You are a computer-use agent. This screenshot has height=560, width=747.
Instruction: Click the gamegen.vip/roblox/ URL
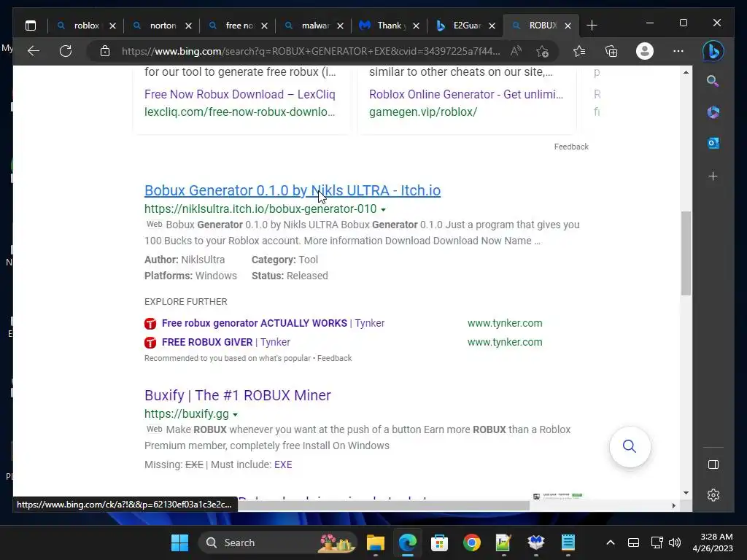[423, 112]
